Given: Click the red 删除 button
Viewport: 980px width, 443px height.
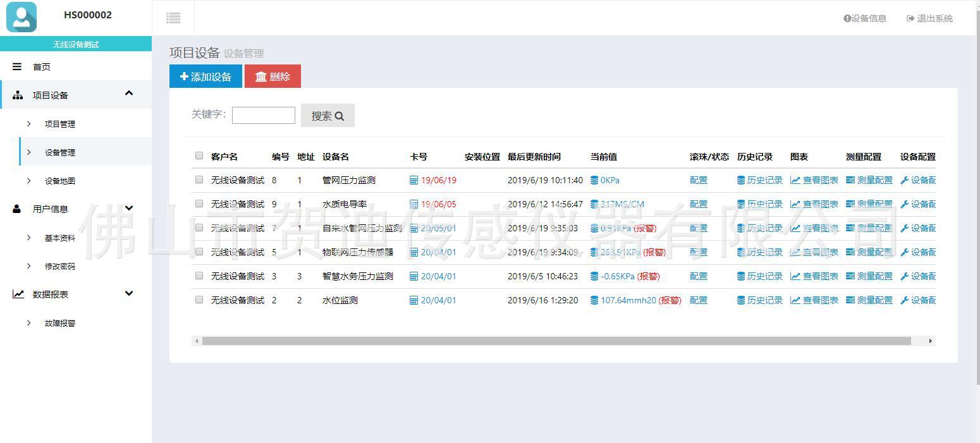Looking at the screenshot, I should [x=273, y=76].
